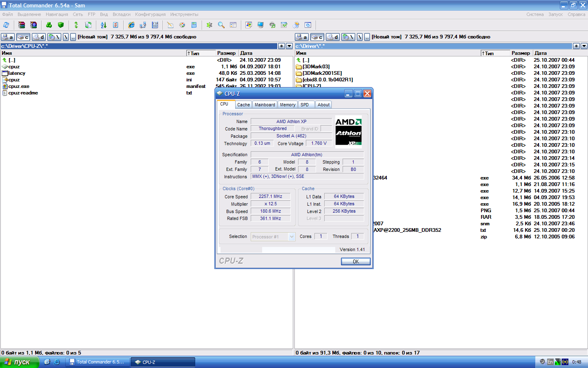Image resolution: width=588 pixels, height=368 pixels.
Task: Select drive d in left panel
Action: click(39, 37)
